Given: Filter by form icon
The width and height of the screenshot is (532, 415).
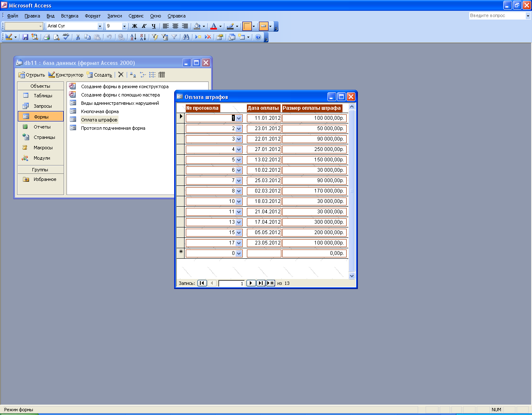Looking at the screenshot, I should pos(165,37).
